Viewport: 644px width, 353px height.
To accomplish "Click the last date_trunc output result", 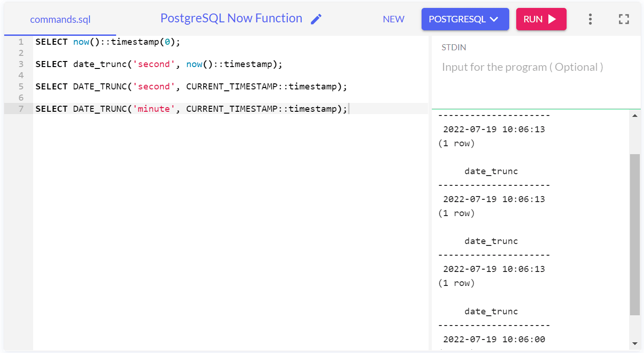I will tap(494, 339).
